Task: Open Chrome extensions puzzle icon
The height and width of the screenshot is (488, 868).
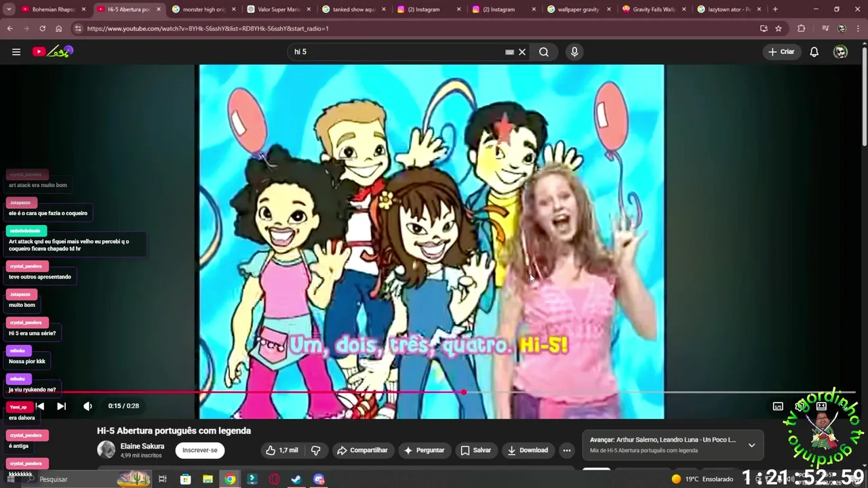Action: coord(802,28)
